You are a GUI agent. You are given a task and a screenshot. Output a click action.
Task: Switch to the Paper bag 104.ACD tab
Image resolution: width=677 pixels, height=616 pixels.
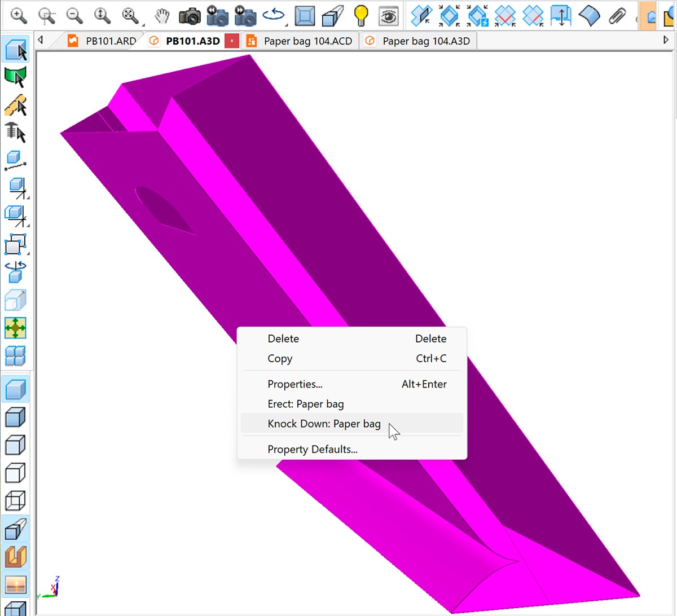307,41
